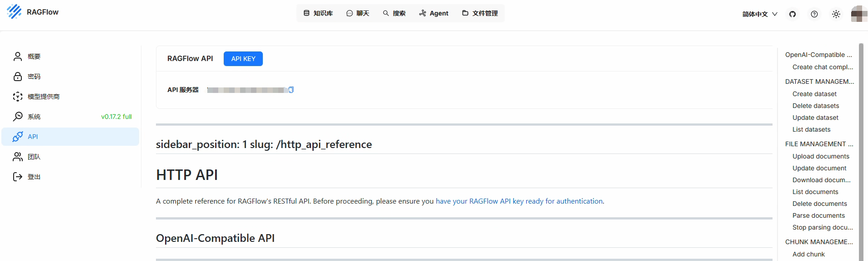Open 密码 password settings
Screen dimensions: 868x261
(70, 77)
